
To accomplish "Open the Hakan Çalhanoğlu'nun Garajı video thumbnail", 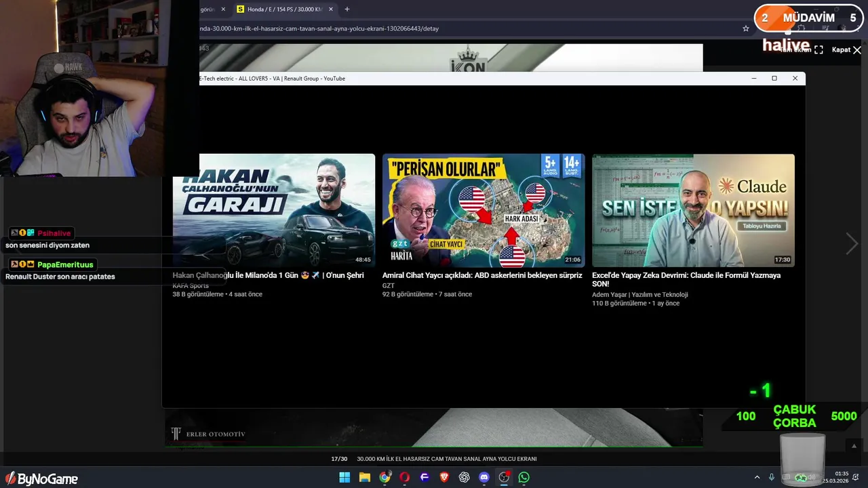I will pos(274,210).
